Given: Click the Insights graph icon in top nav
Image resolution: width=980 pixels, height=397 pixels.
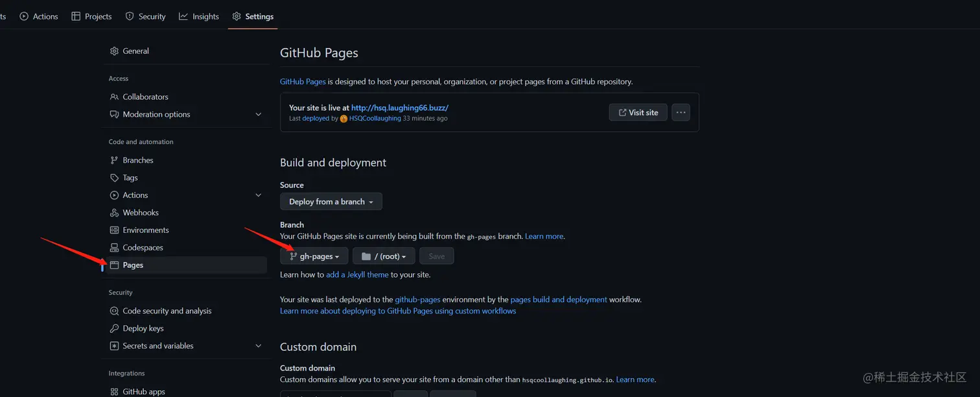Looking at the screenshot, I should pyautogui.click(x=183, y=16).
